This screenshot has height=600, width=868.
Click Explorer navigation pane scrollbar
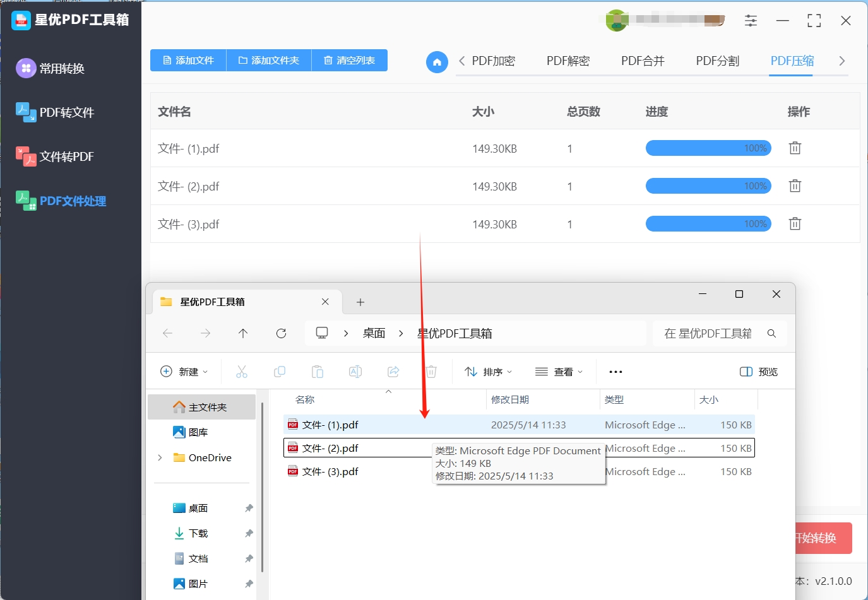pos(262,487)
